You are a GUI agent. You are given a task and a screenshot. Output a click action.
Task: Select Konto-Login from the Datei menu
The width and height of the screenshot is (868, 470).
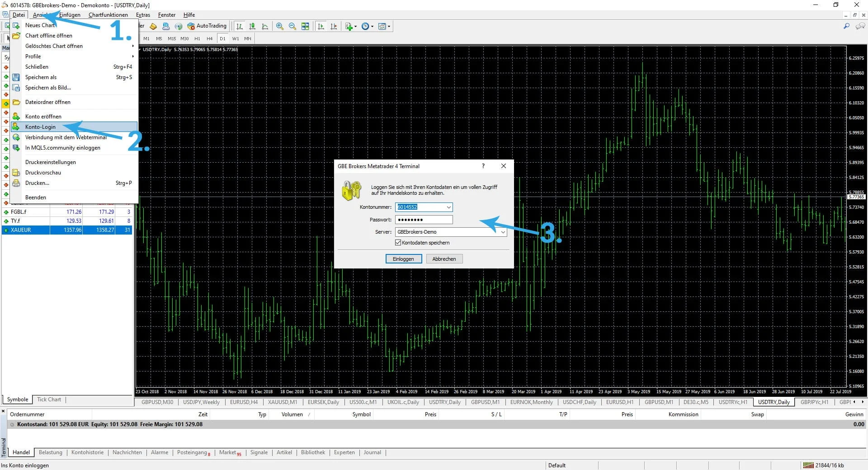(40, 127)
